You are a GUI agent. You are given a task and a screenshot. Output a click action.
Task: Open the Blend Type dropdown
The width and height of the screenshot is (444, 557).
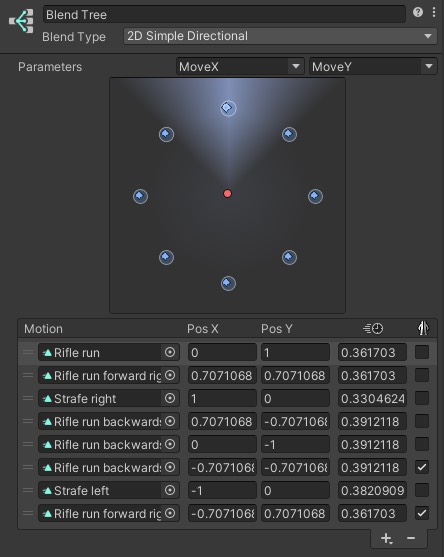(280, 36)
